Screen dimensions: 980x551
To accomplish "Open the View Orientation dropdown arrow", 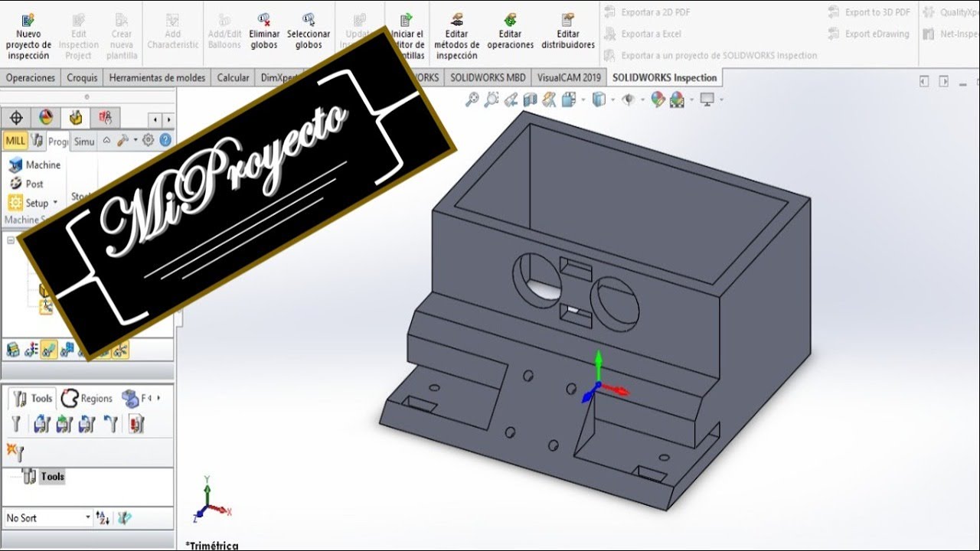I will pos(583,99).
